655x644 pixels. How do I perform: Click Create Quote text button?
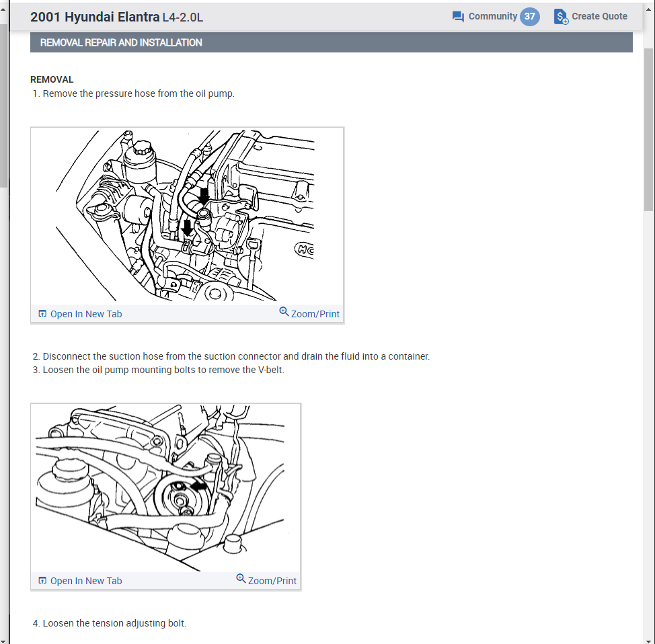(x=599, y=16)
